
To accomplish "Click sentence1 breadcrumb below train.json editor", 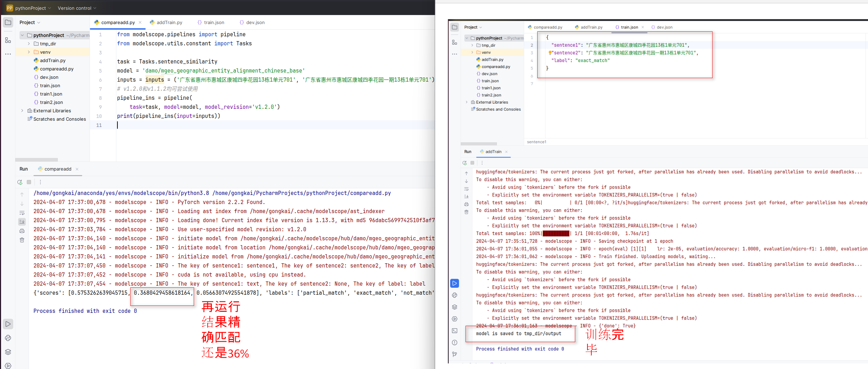I will 537,142.
